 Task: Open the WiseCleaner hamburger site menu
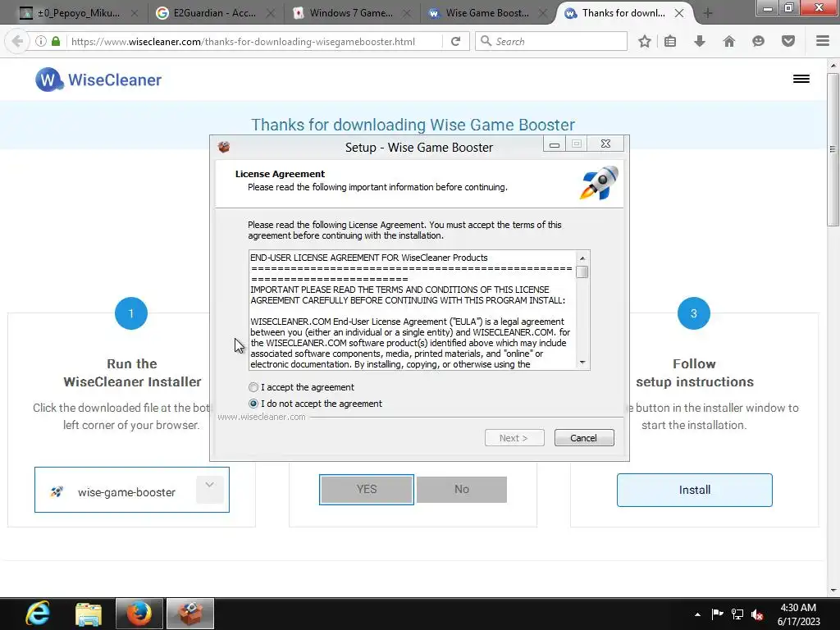[x=801, y=80]
